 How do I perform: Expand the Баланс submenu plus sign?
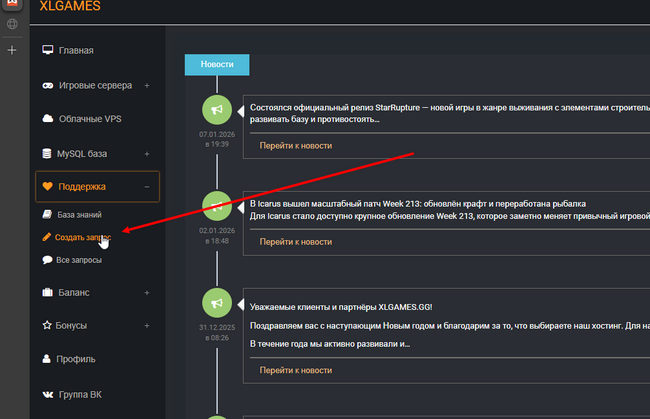tap(147, 293)
